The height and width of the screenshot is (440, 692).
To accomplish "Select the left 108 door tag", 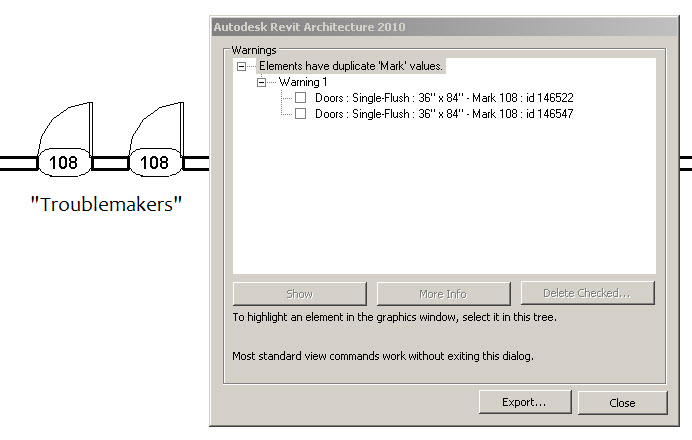I will coord(64,162).
